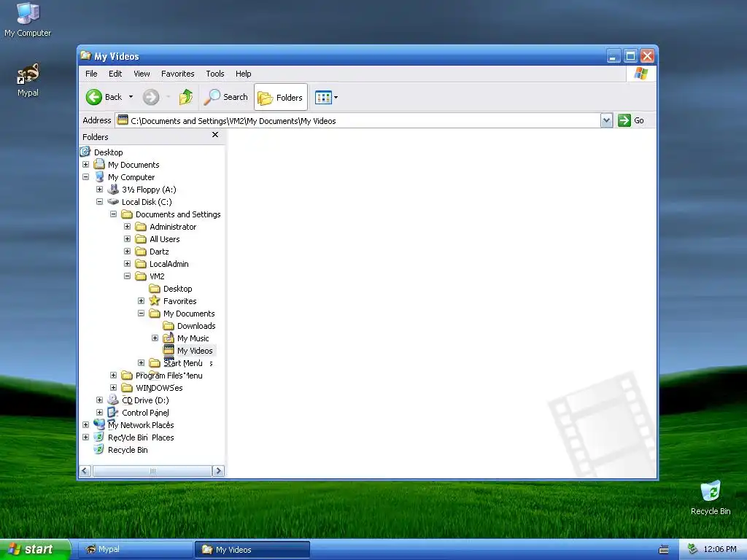Open the My Videos title bar icon menu

tap(86, 55)
